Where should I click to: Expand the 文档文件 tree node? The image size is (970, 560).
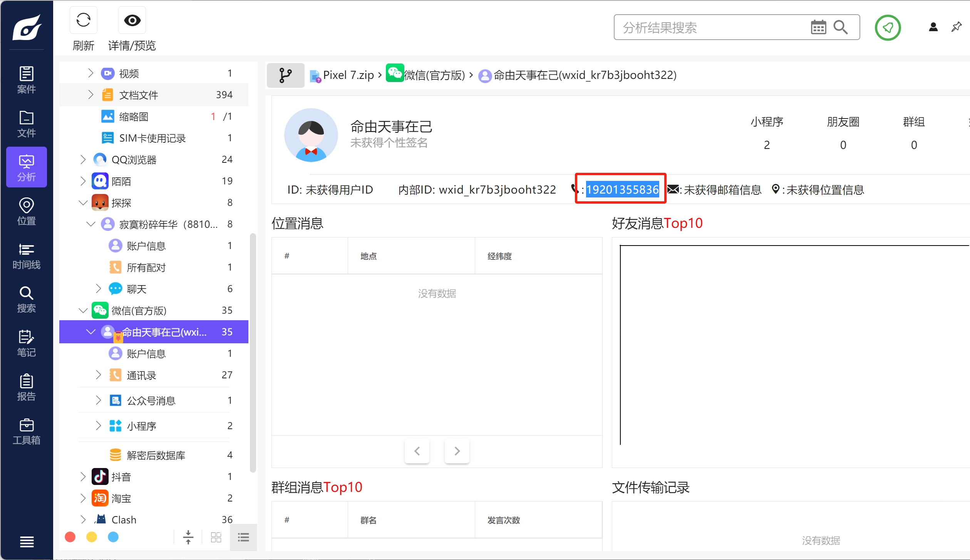90,95
